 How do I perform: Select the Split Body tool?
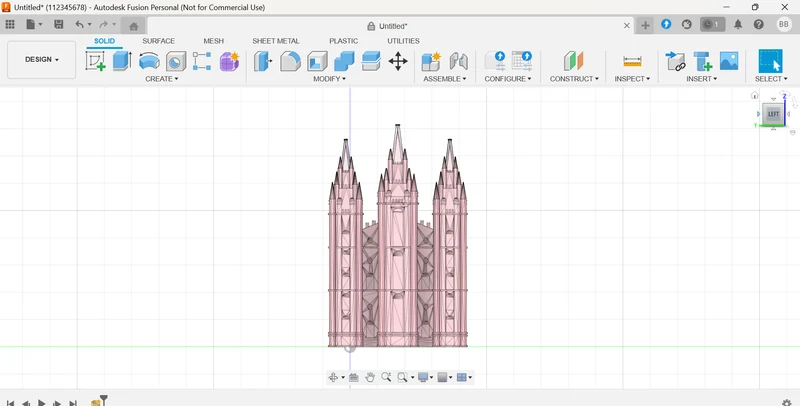(371, 61)
